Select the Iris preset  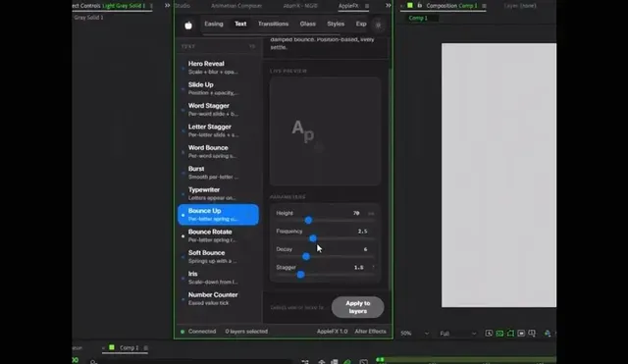point(218,278)
